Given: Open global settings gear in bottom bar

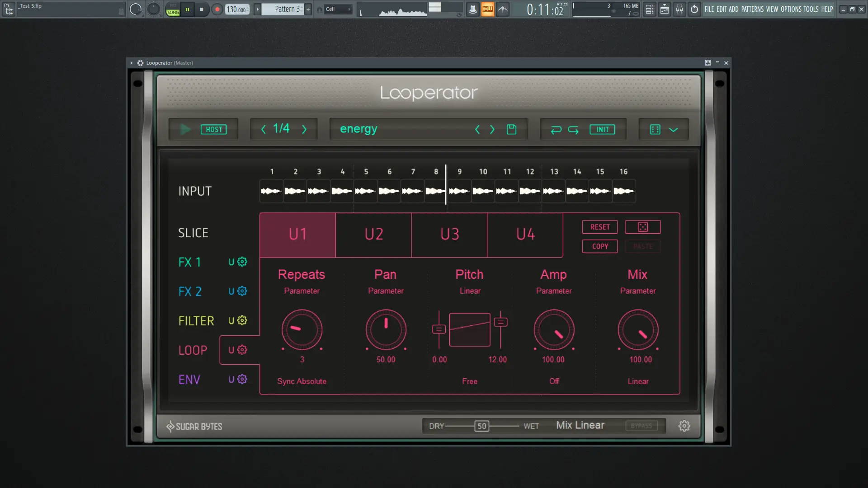Looking at the screenshot, I should coord(684,426).
